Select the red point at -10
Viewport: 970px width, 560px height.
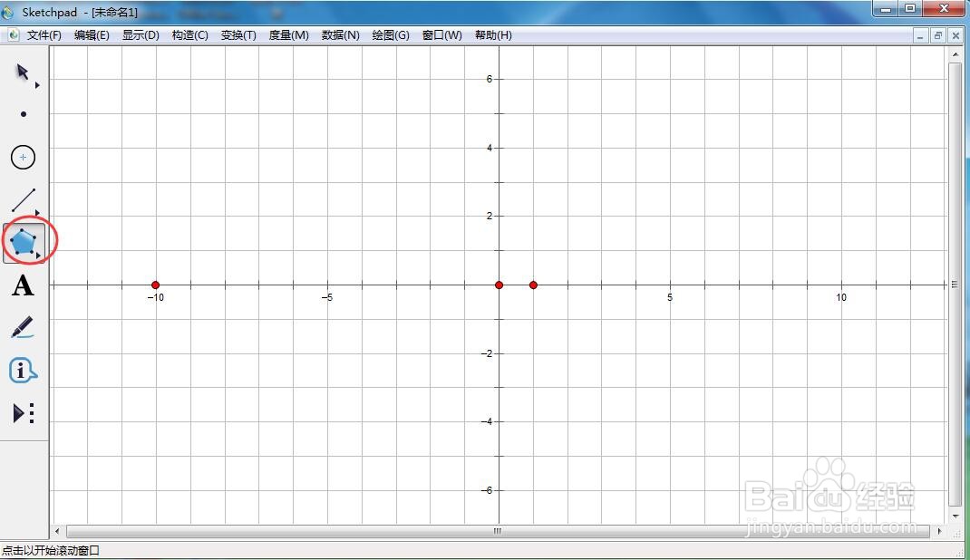click(155, 285)
